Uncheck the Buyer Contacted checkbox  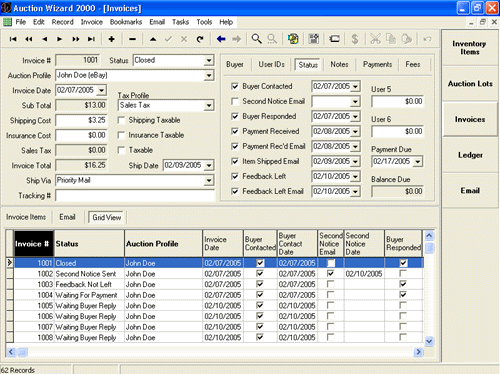[x=235, y=86]
